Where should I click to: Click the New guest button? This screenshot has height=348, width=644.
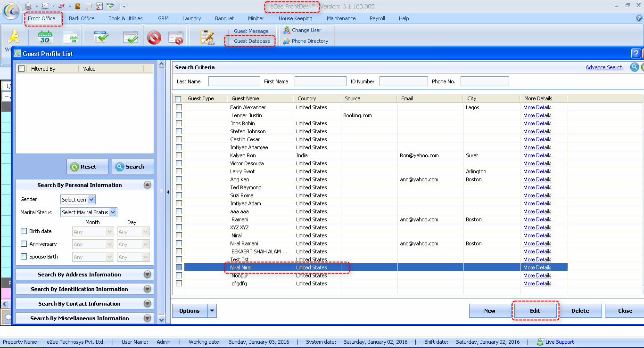pyautogui.click(x=490, y=311)
